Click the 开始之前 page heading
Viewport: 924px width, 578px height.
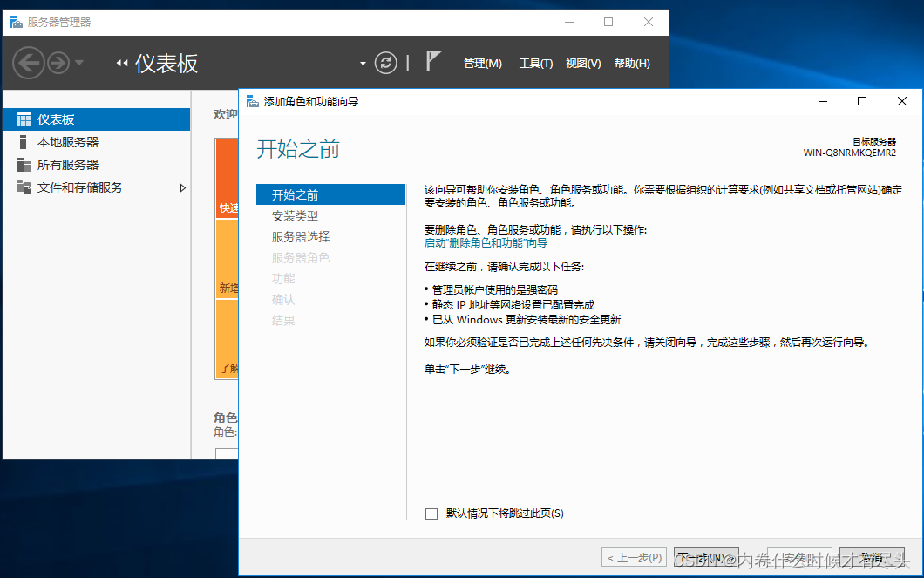298,149
